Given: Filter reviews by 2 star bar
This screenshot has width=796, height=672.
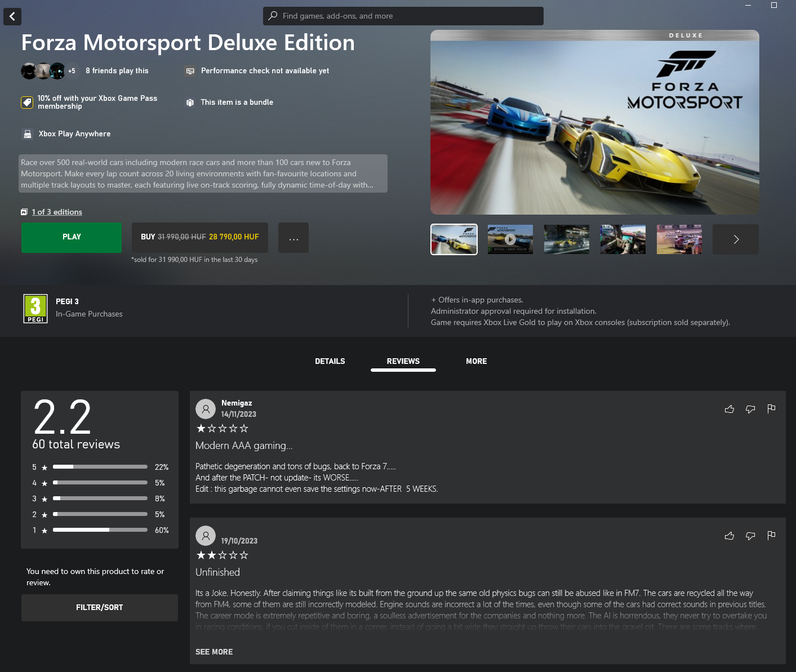Looking at the screenshot, I should coord(100,514).
